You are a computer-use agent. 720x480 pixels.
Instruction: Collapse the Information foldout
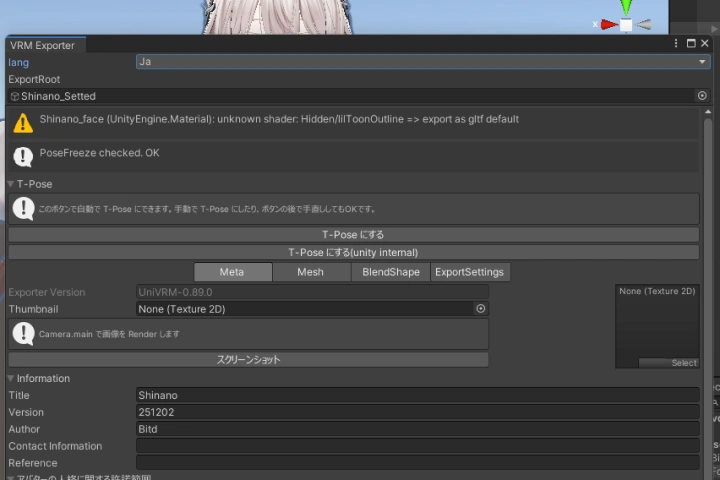[x=11, y=378]
